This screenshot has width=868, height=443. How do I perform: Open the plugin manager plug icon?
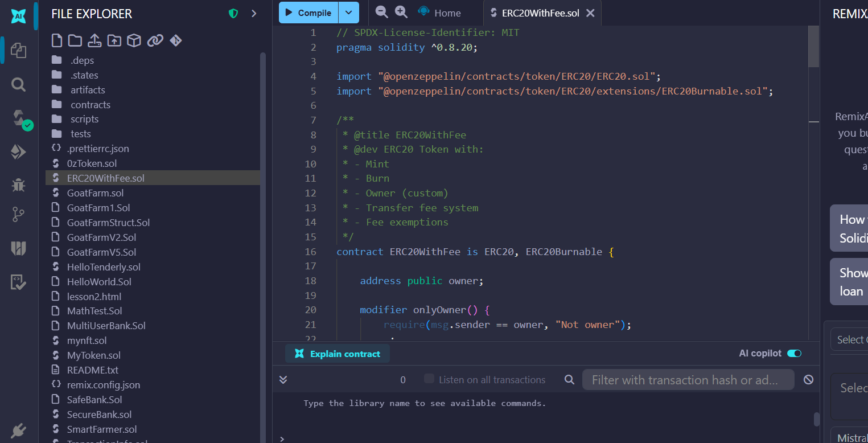pos(19,430)
